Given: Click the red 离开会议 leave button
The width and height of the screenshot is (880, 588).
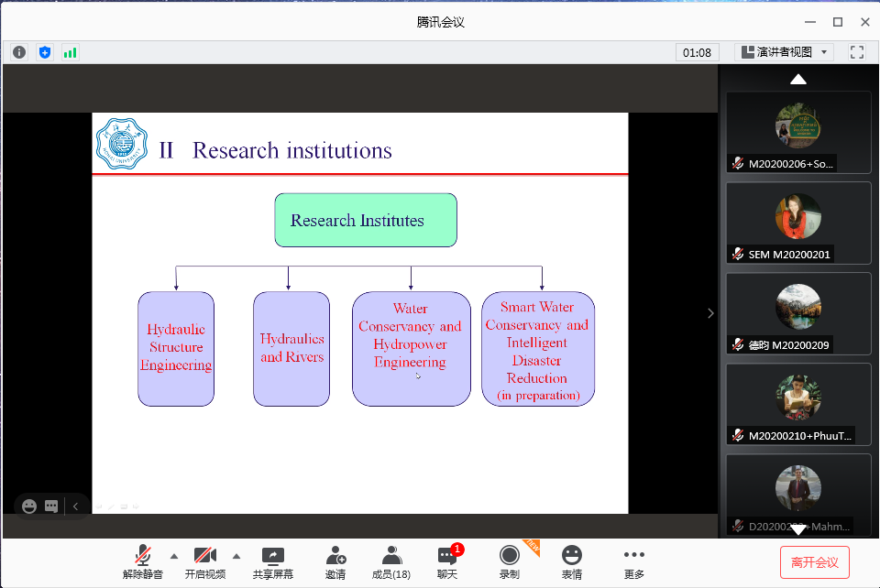Looking at the screenshot, I should pos(815,561).
